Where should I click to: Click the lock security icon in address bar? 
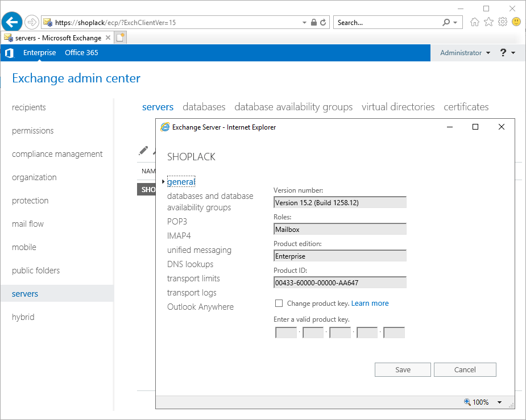coord(314,23)
